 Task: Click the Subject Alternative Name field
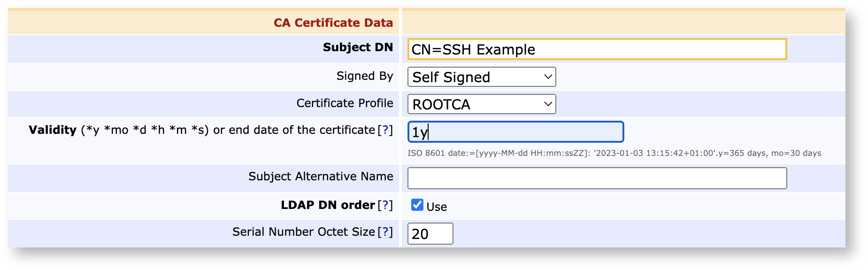597,178
